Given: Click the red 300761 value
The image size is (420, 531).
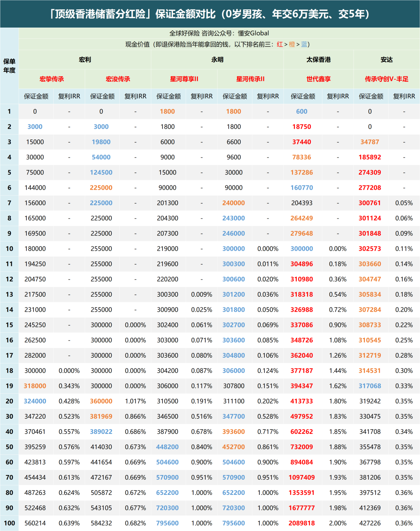Looking at the screenshot, I should tap(370, 203).
